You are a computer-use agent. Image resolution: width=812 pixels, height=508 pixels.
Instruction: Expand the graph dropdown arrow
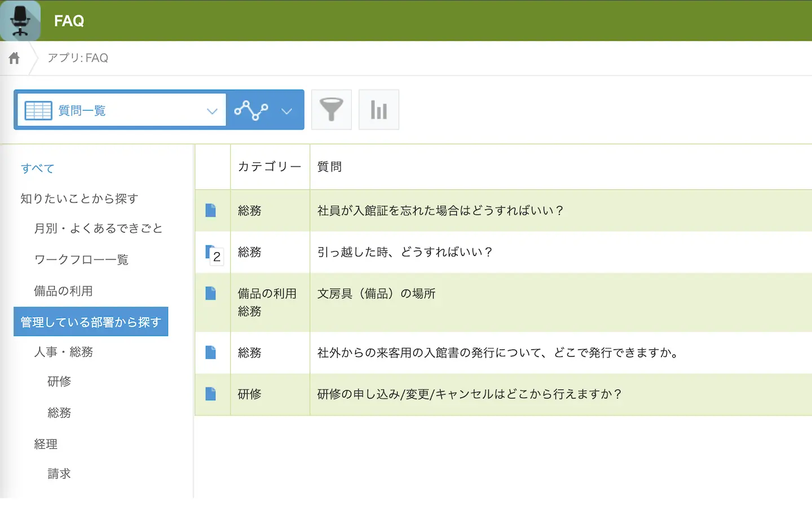click(286, 111)
